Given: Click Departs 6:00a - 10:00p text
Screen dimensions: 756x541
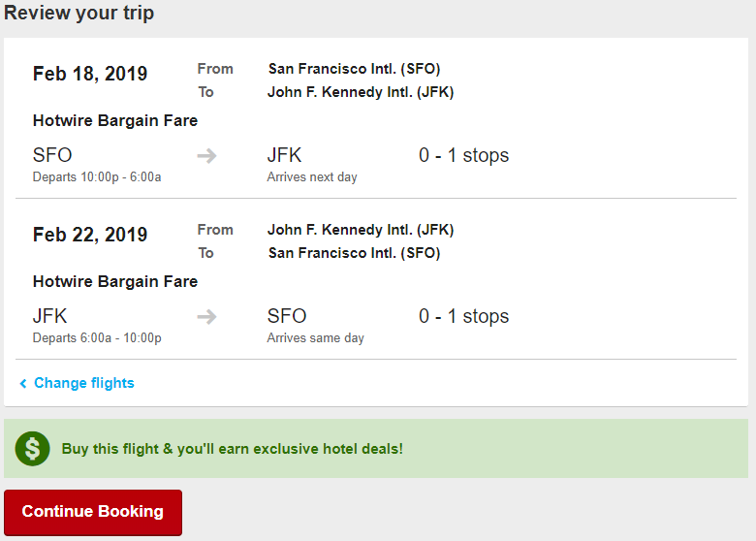Looking at the screenshot, I should click(97, 338).
